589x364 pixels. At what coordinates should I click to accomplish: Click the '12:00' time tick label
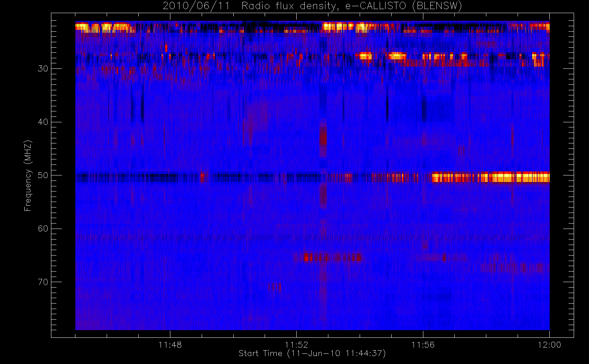[549, 345]
